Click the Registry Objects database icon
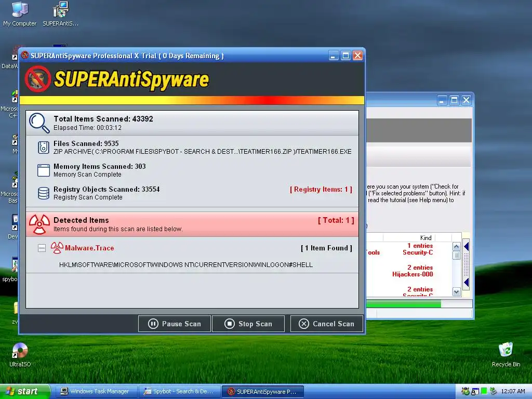This screenshot has width=532, height=399. click(44, 193)
